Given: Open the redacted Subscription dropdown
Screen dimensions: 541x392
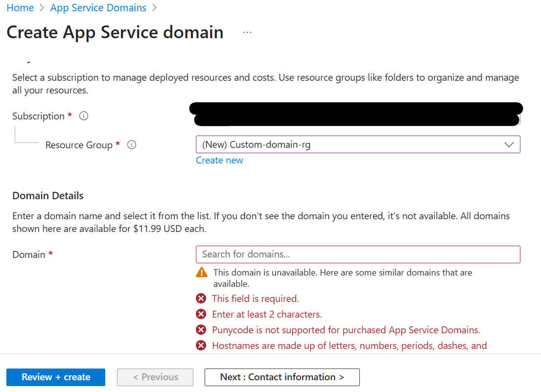Looking at the screenshot, I should pos(356,115).
